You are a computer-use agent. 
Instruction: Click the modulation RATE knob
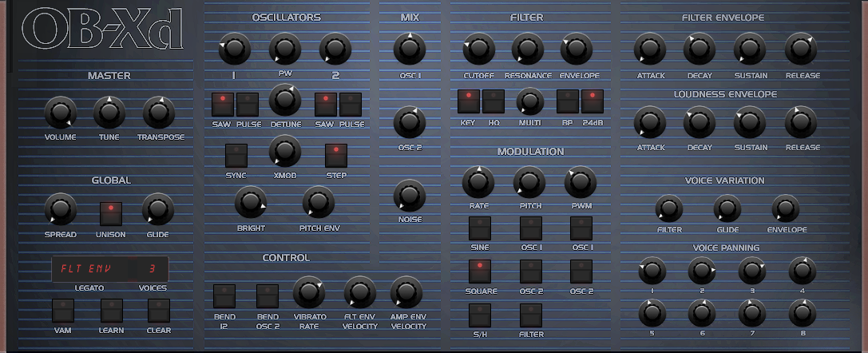[x=478, y=182]
